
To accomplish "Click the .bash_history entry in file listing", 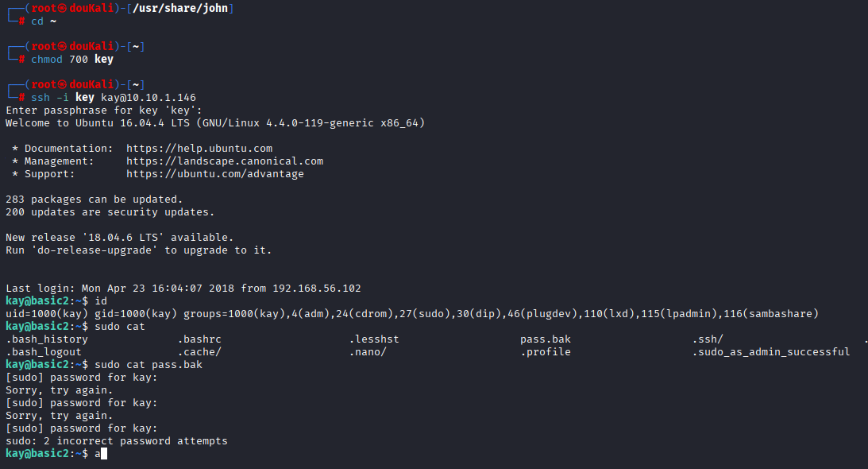I will coord(47,339).
